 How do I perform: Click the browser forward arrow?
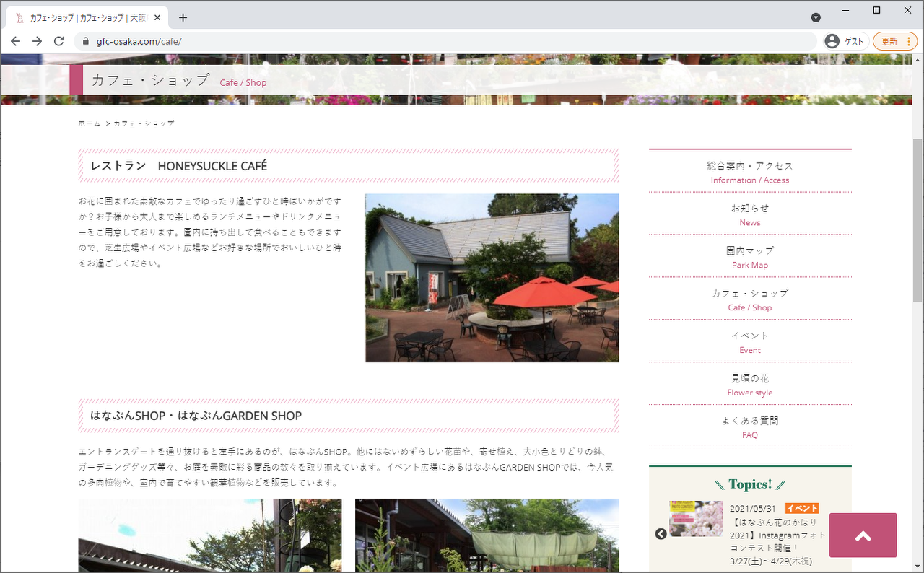coord(37,41)
